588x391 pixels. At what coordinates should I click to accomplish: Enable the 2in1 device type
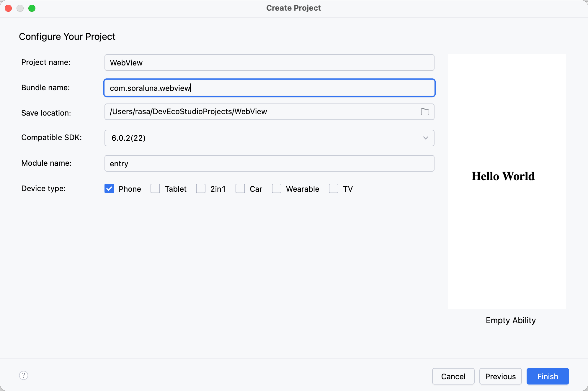(201, 188)
